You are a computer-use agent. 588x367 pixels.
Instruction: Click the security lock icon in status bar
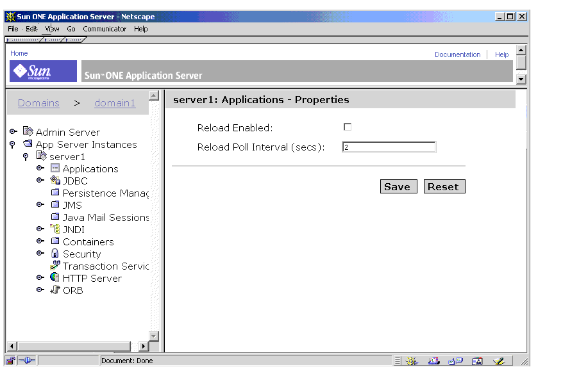[x=10, y=361]
